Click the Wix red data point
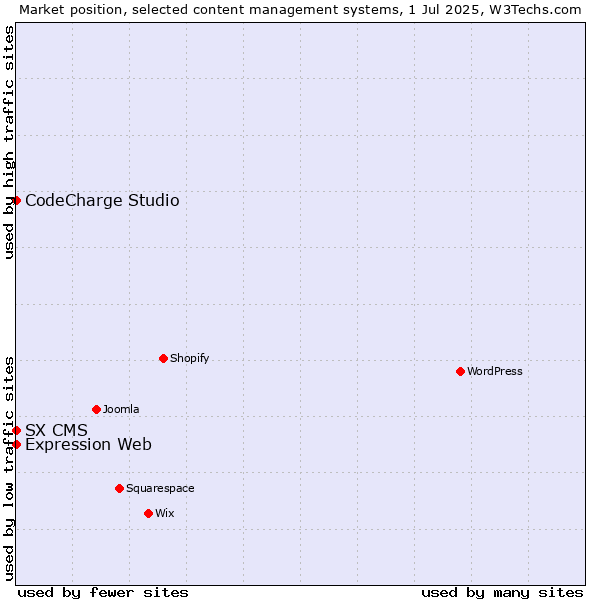Screen dimensions: 600x600 pos(148,514)
